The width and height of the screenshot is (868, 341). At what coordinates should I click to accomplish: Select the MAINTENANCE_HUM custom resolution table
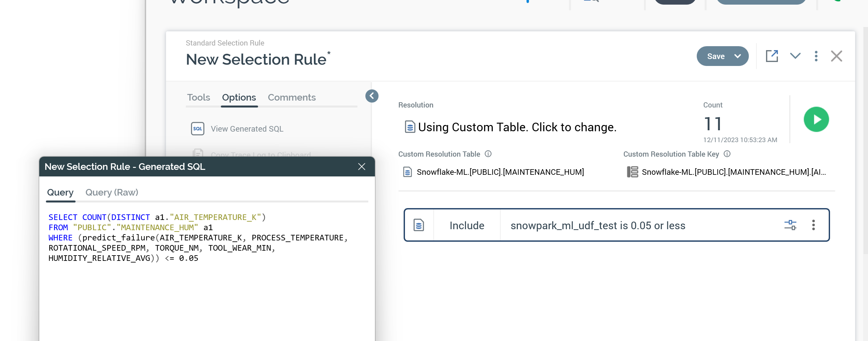pyautogui.click(x=500, y=172)
